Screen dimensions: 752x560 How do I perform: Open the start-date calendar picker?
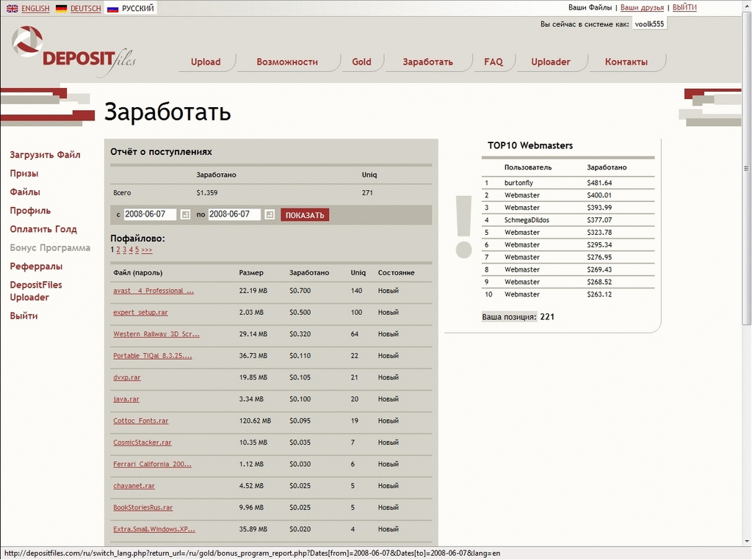[x=186, y=214]
